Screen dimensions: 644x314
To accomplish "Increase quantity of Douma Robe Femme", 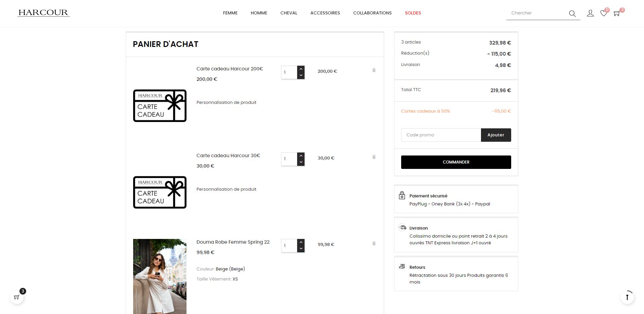I will pos(301,242).
